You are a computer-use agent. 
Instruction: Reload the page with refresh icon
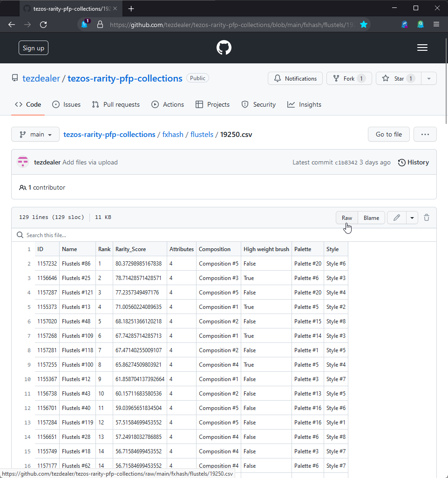(43, 24)
